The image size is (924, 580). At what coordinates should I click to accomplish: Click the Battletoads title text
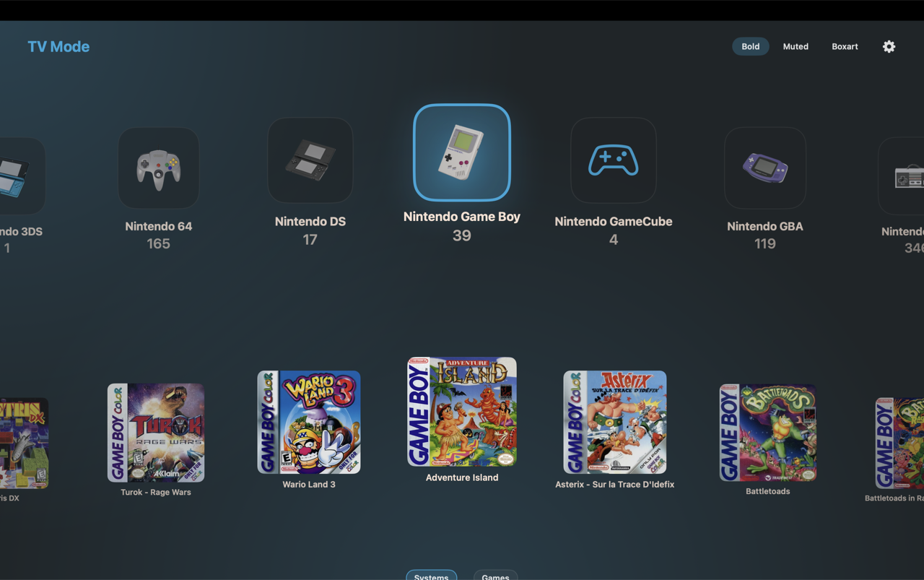(768, 491)
